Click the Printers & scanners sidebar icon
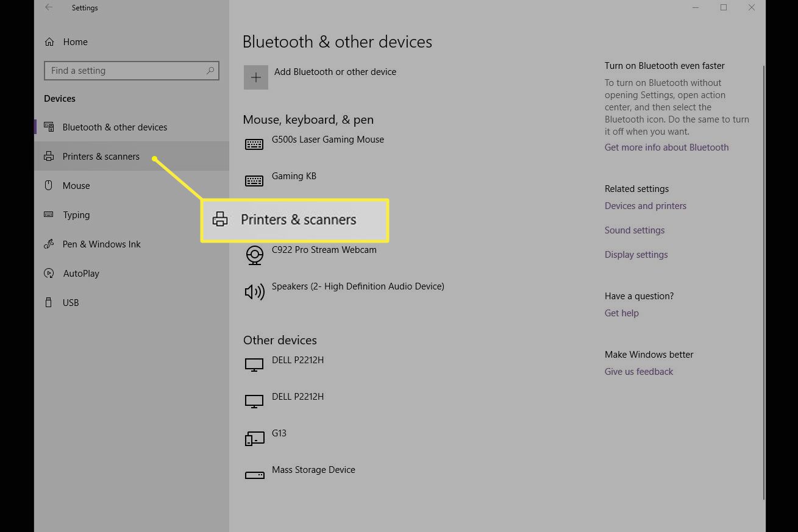 pos(49,157)
